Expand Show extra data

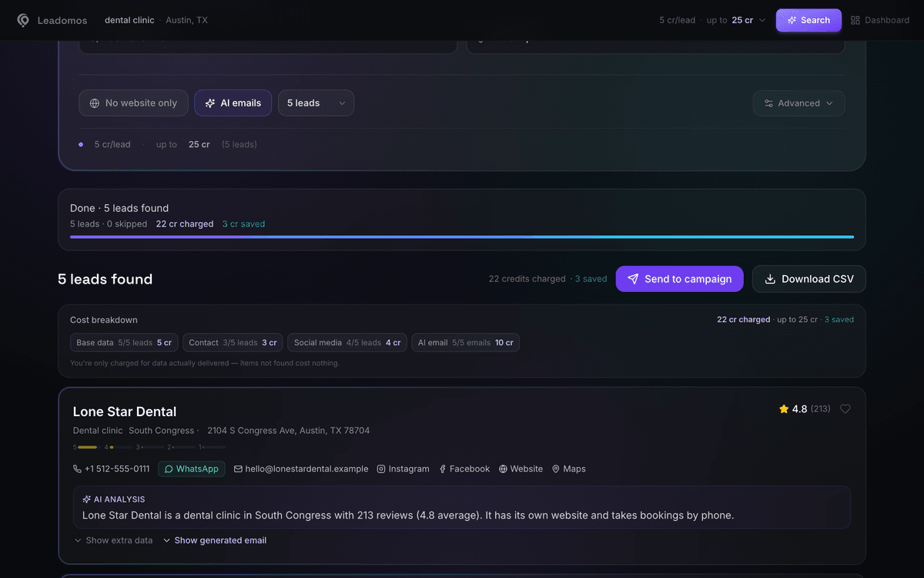click(113, 540)
